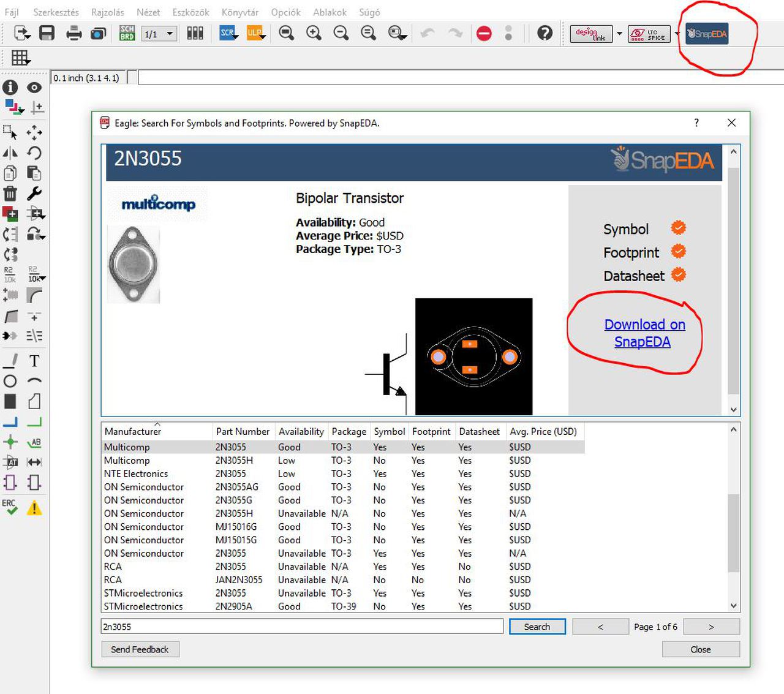784x694 pixels.
Task: Select the Arc drawing tool
Action: pos(35,380)
